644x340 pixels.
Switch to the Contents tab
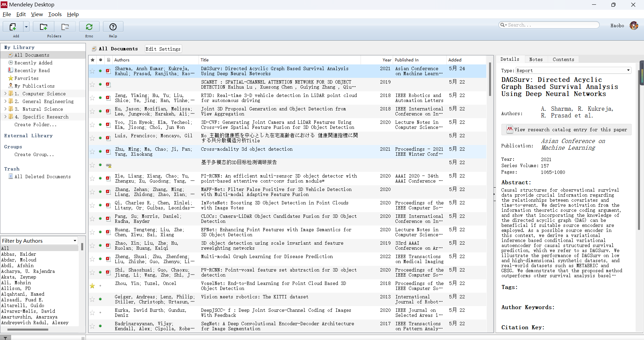point(563,59)
